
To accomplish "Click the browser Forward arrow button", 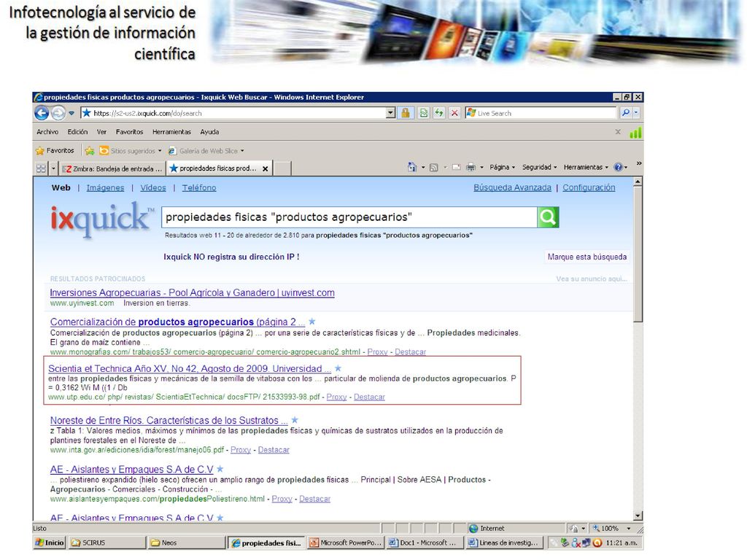I will coord(58,113).
